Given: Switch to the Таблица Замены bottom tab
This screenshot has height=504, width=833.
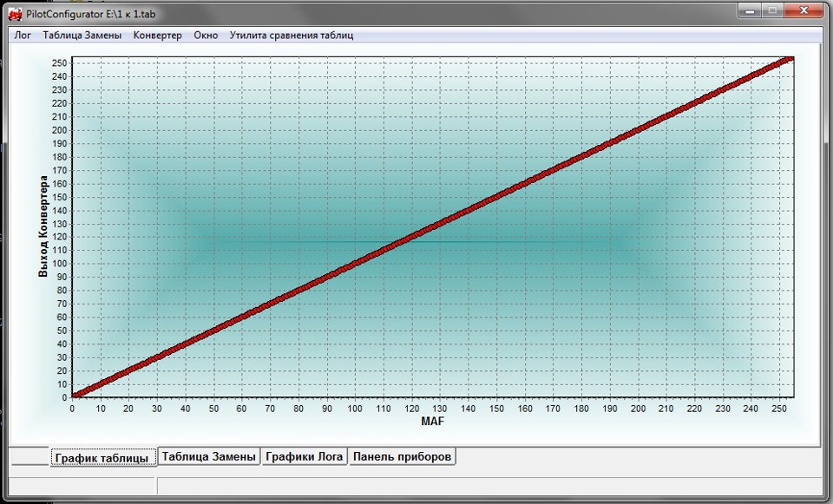Looking at the screenshot, I should [x=209, y=456].
